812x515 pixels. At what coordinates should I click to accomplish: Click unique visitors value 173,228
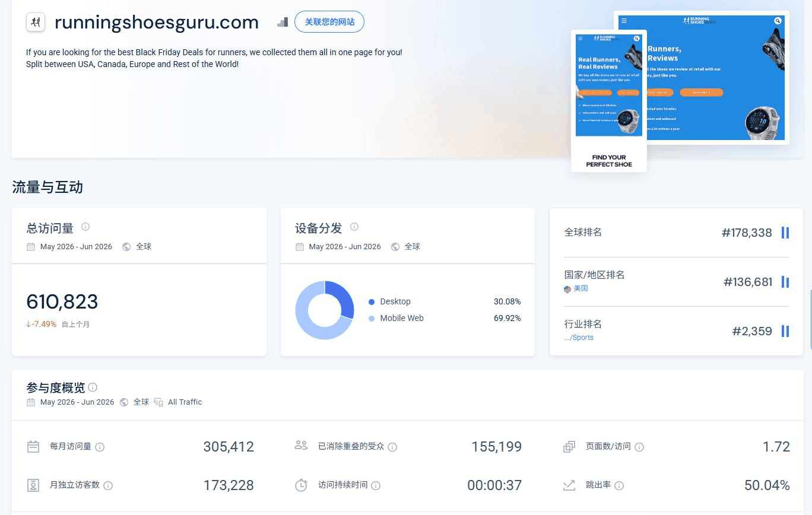pyautogui.click(x=229, y=485)
